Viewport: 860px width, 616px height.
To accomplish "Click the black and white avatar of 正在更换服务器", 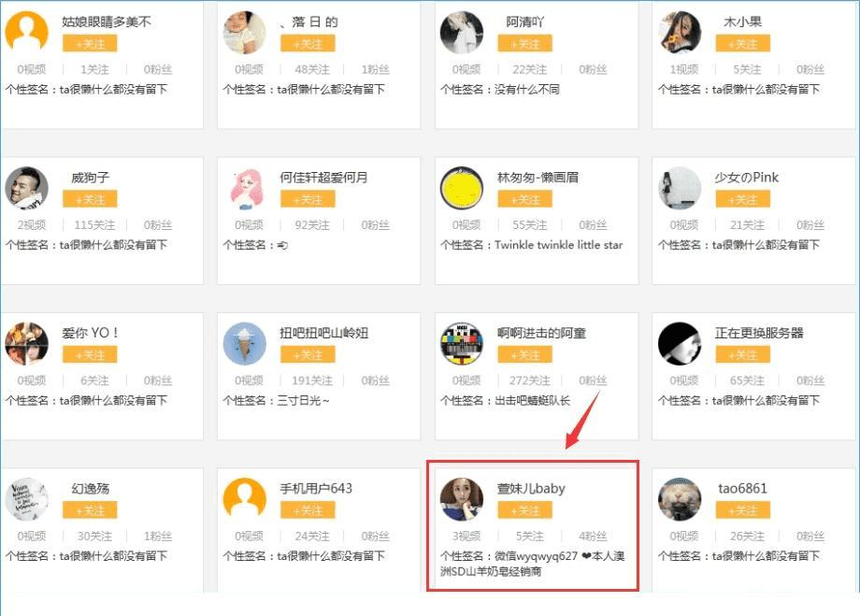I will click(x=680, y=344).
